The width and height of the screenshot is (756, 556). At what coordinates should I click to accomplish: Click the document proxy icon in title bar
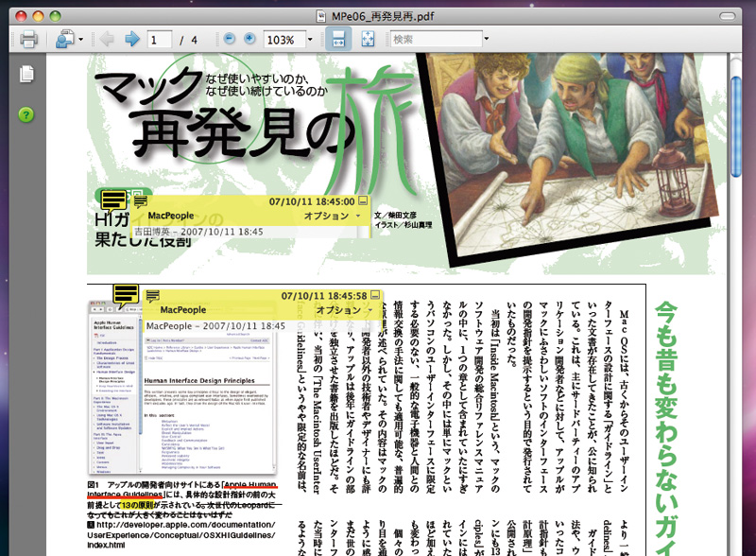(321, 16)
